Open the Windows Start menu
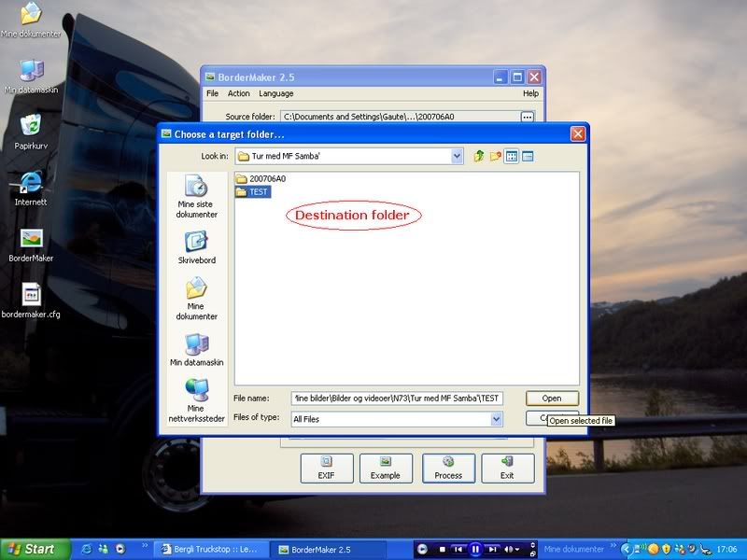Screen dimensions: 747x560 pyautogui.click(x=35, y=549)
